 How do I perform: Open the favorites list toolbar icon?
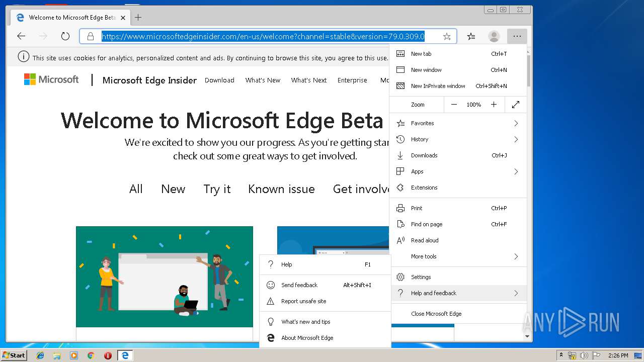471,36
